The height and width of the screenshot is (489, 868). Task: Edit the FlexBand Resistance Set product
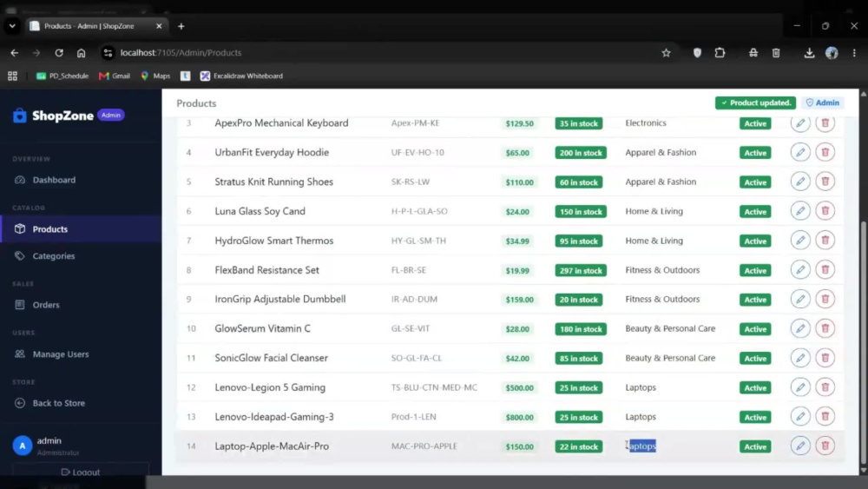[800, 270]
